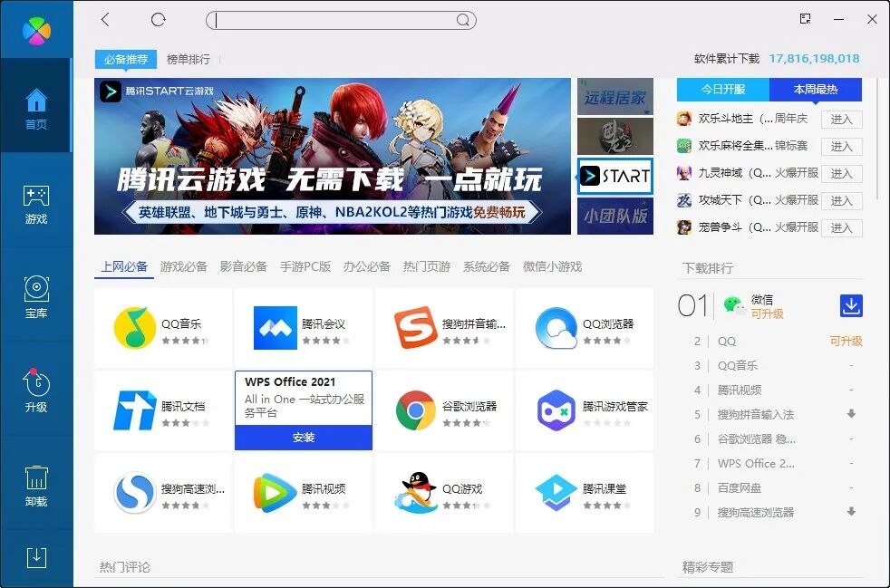This screenshot has width=890, height=588.
Task: Open the Upgrade (升级) sidebar section
Action: tap(36, 390)
